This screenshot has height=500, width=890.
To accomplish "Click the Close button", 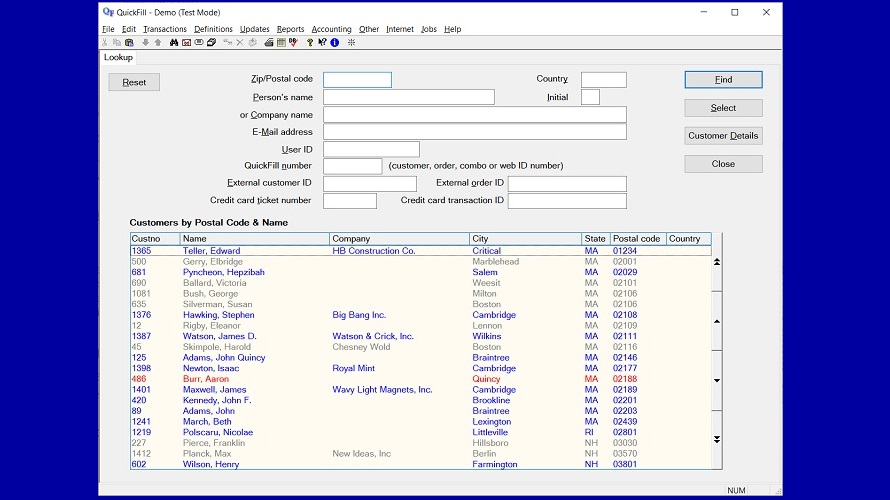I will point(723,164).
